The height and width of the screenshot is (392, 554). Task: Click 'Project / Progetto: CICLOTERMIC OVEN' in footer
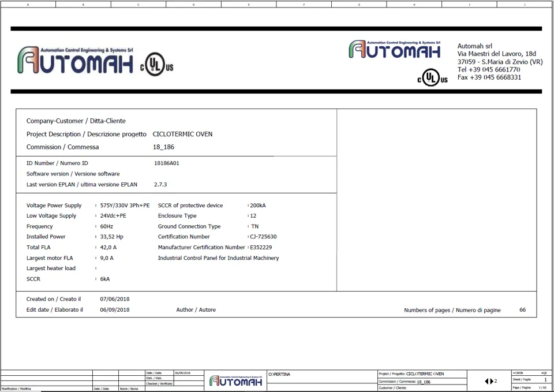pos(411,374)
